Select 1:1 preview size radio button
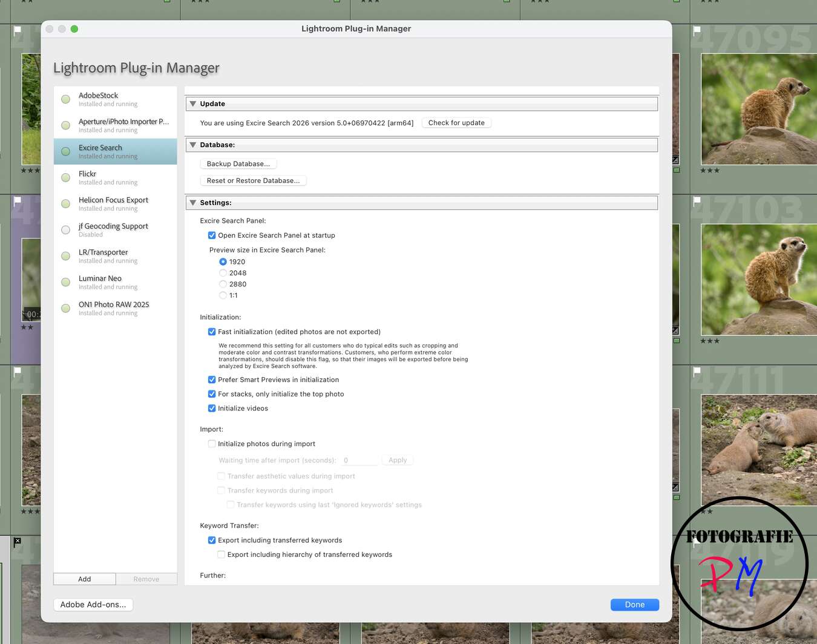The height and width of the screenshot is (644, 817). pos(223,295)
